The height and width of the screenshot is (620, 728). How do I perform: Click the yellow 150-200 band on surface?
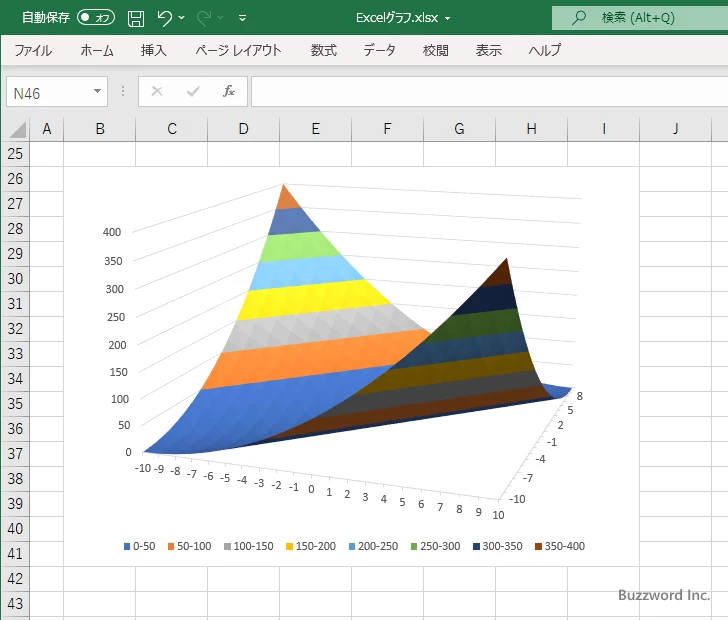tap(313, 300)
